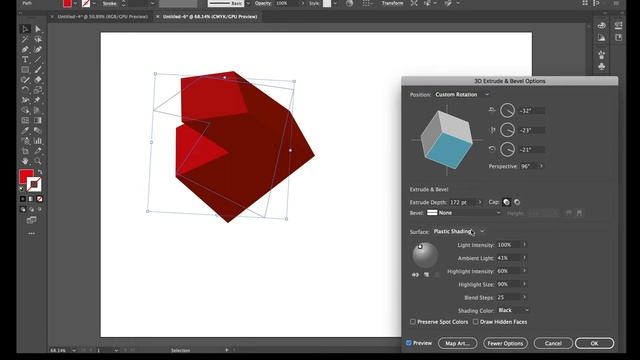Set fill to Gradient mode

click(31, 199)
